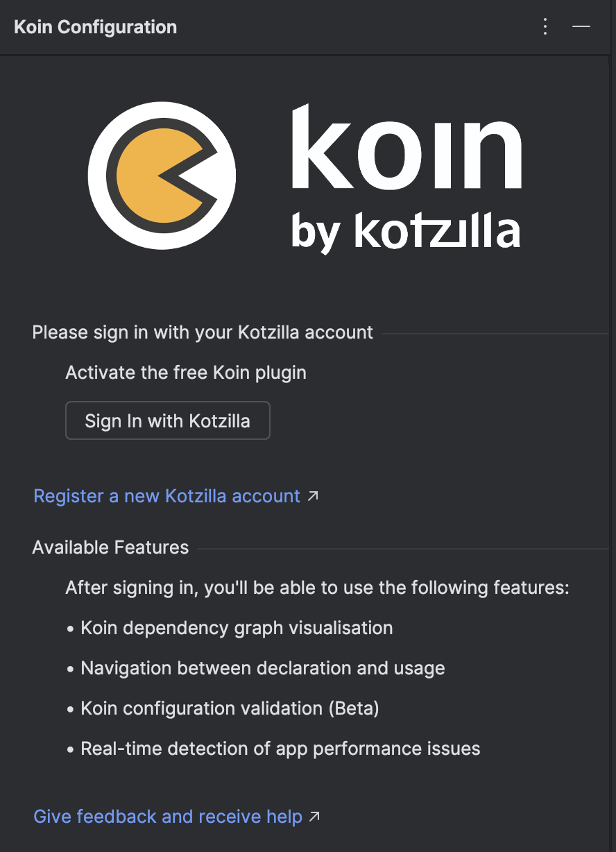Click separator line next to Available Features
Viewport: 616px width, 852px height.
(x=403, y=549)
